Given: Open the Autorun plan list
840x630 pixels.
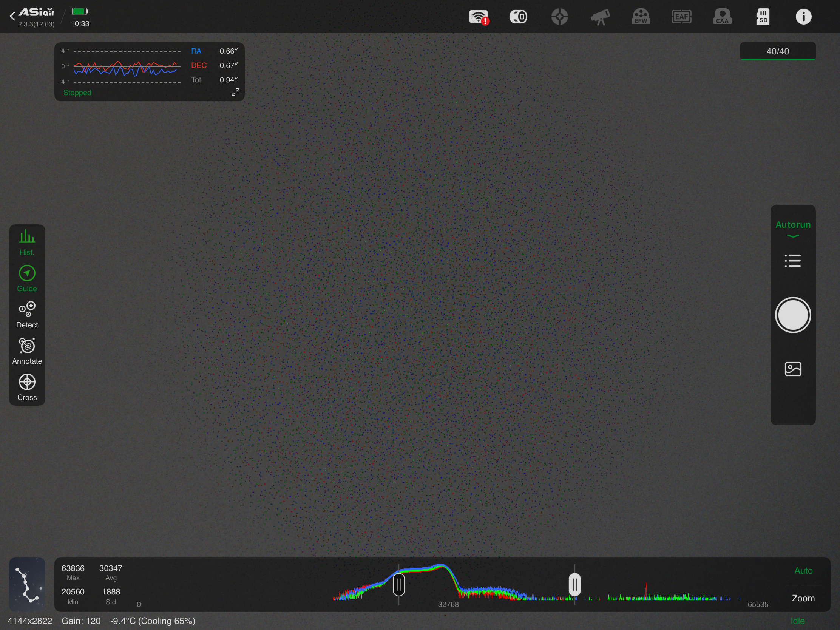Looking at the screenshot, I should (x=793, y=261).
